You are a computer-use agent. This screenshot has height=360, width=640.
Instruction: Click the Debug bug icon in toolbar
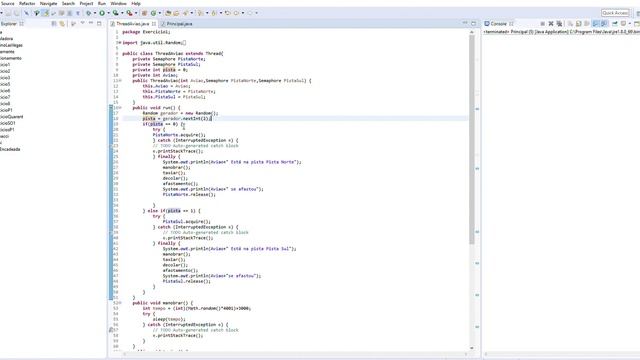click(89, 13)
